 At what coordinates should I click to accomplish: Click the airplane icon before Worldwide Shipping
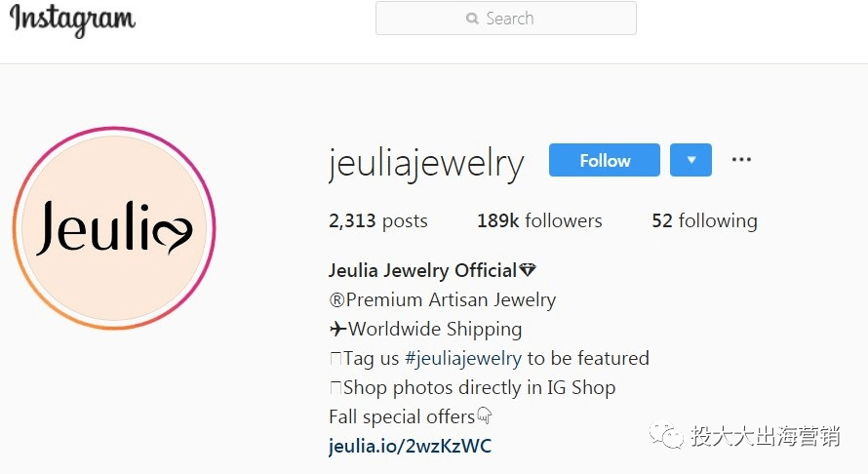337,329
